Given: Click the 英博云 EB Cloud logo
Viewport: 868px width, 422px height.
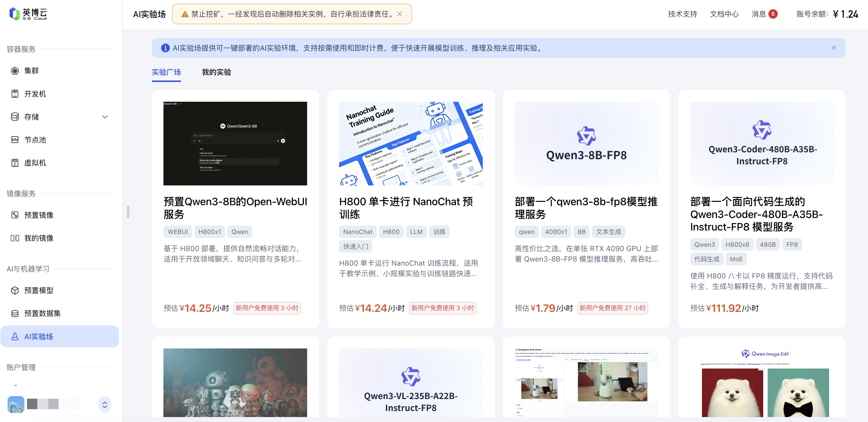Looking at the screenshot, I should 28,14.
